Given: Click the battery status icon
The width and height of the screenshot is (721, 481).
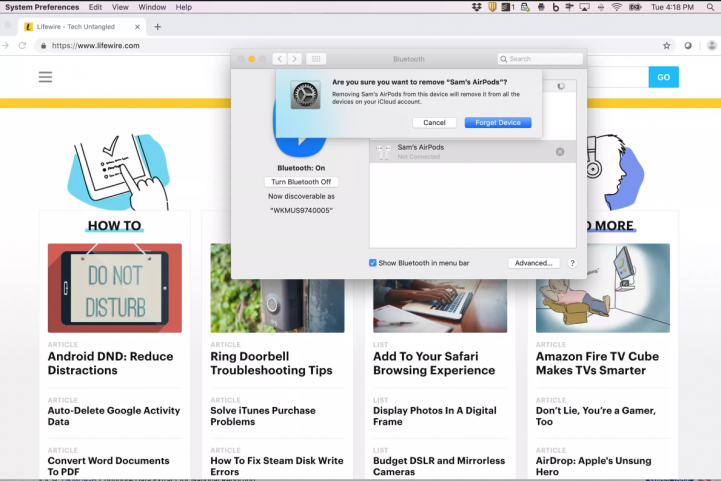Looking at the screenshot, I should pos(635,7).
